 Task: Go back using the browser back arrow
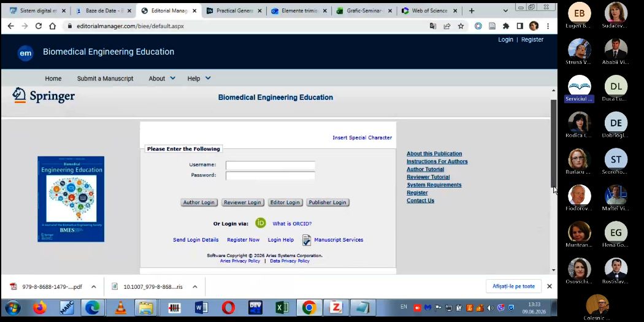pyautogui.click(x=11, y=26)
